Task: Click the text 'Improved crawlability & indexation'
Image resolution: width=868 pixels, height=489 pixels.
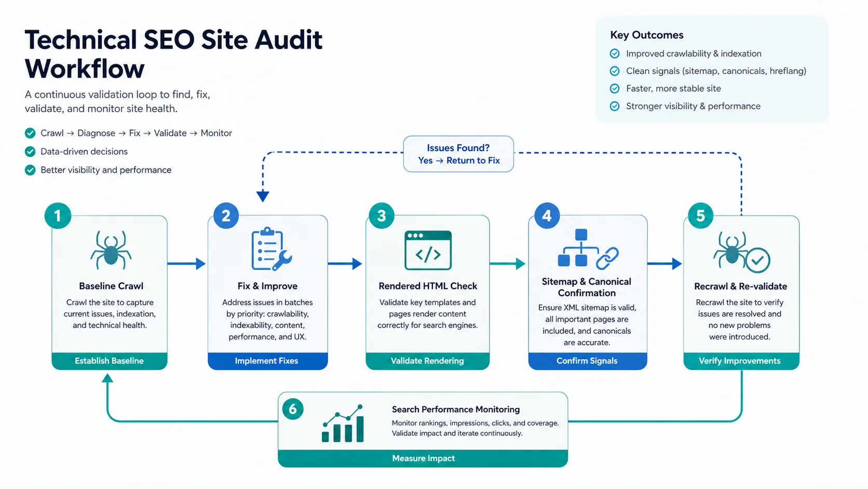Action: pos(694,54)
